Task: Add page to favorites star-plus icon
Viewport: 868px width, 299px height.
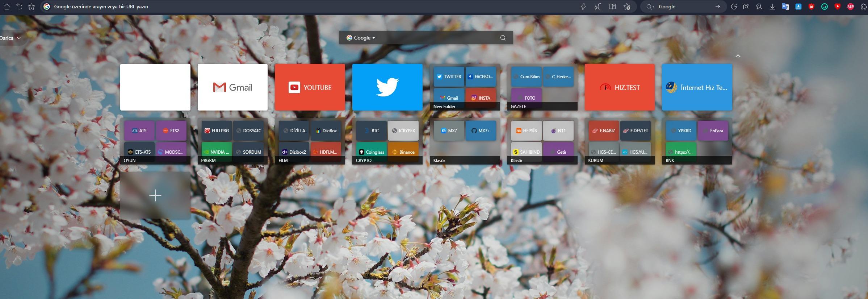Action: (x=627, y=7)
